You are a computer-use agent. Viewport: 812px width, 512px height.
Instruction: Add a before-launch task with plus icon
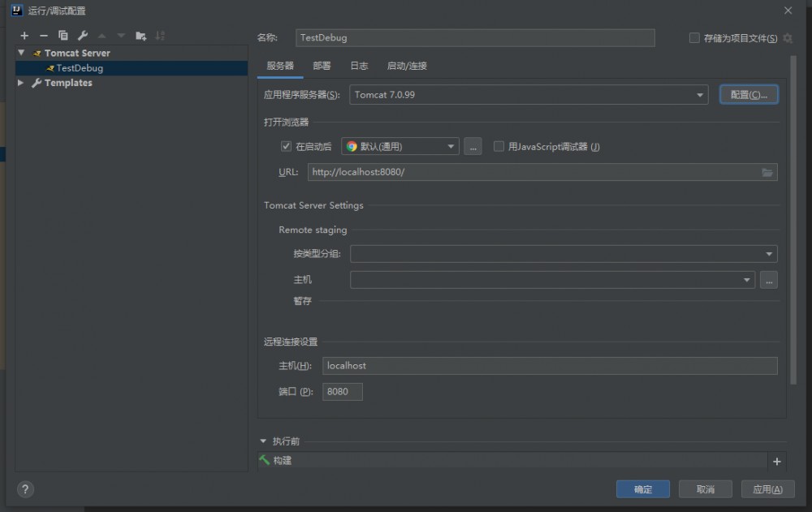point(777,461)
